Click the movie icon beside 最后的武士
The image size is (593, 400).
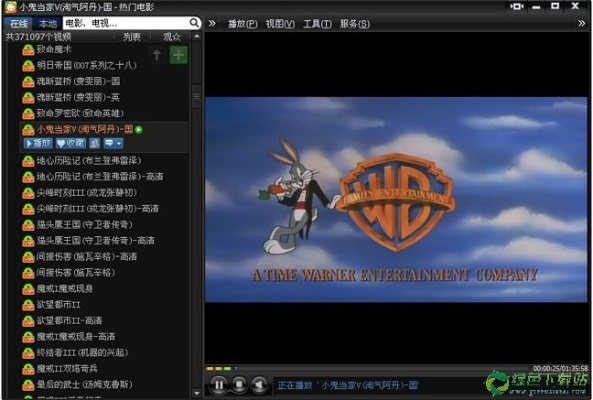[28, 385]
